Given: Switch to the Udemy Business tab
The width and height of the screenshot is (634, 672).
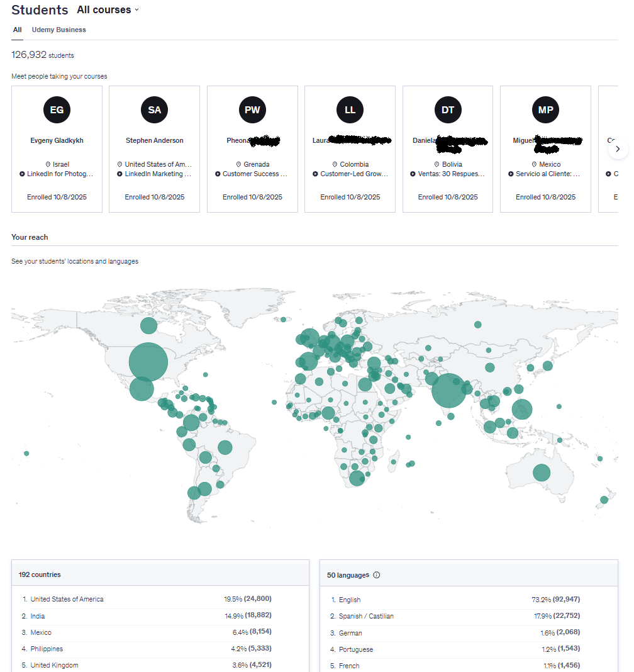Looking at the screenshot, I should (x=59, y=30).
